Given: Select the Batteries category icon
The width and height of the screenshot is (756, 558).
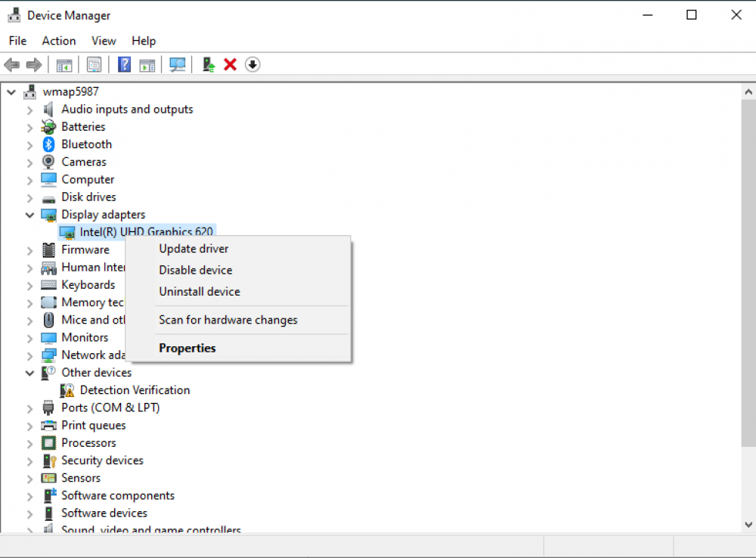Looking at the screenshot, I should pyautogui.click(x=48, y=127).
